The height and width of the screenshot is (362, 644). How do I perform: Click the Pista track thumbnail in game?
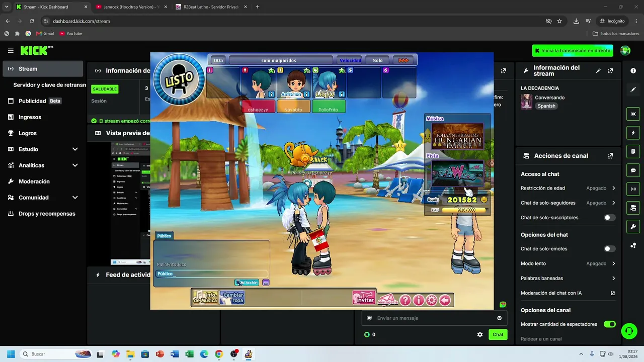[458, 173]
